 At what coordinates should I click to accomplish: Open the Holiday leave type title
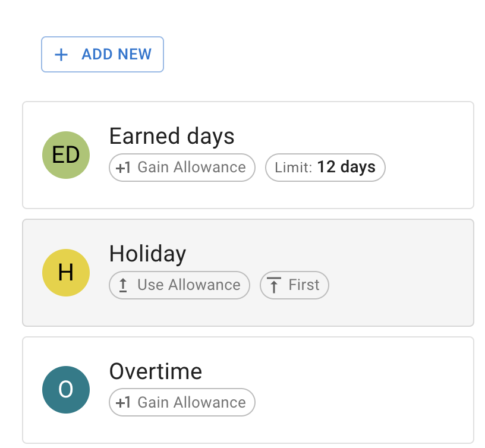(x=147, y=254)
